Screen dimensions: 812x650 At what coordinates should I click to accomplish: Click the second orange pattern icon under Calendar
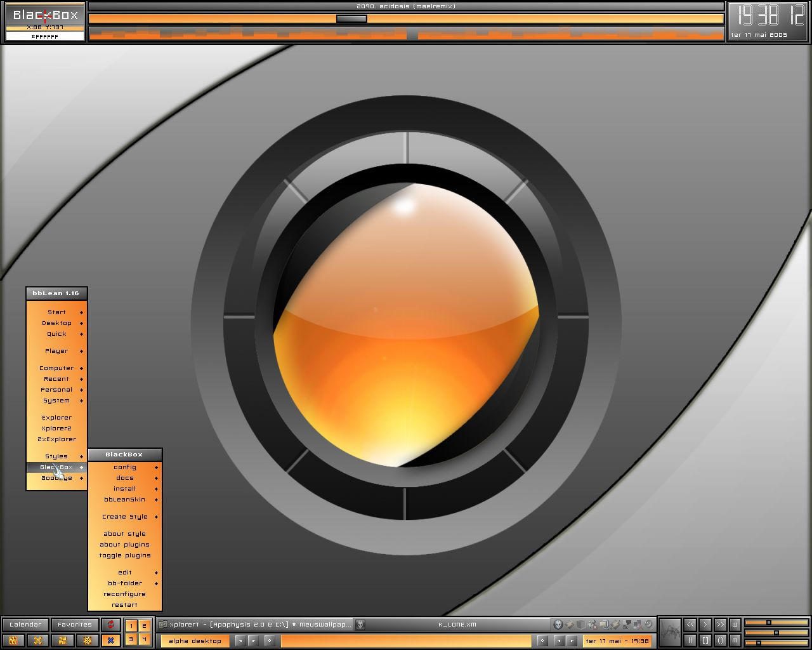(38, 640)
